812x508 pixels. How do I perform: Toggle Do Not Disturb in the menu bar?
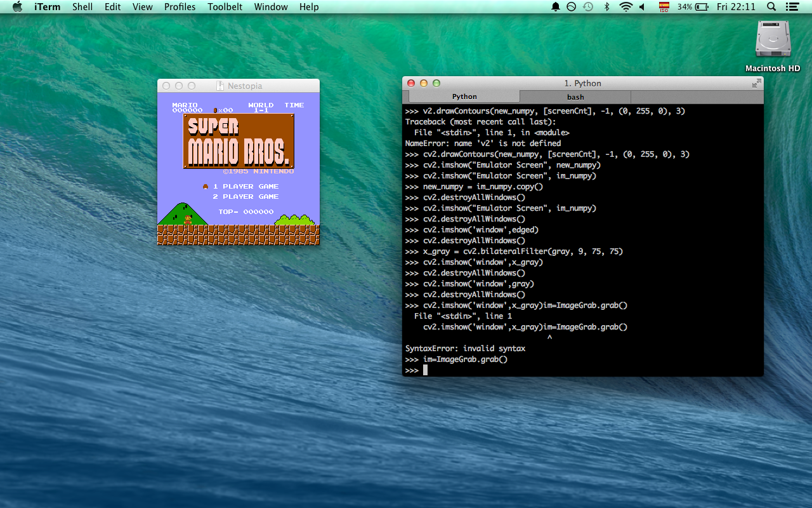[571, 7]
